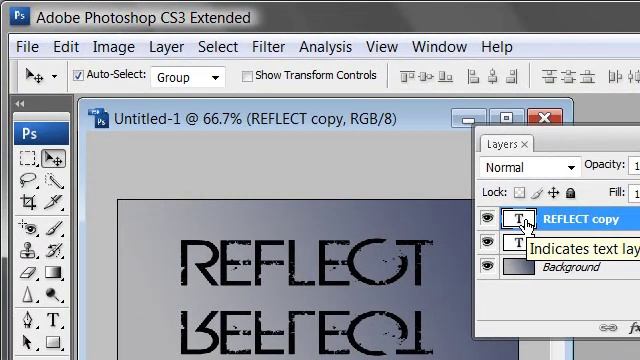Open the Select menu
The height and width of the screenshot is (360, 640).
(218, 47)
